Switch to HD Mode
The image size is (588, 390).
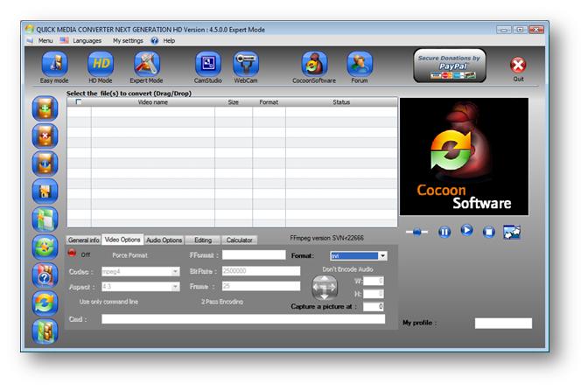tap(101, 64)
